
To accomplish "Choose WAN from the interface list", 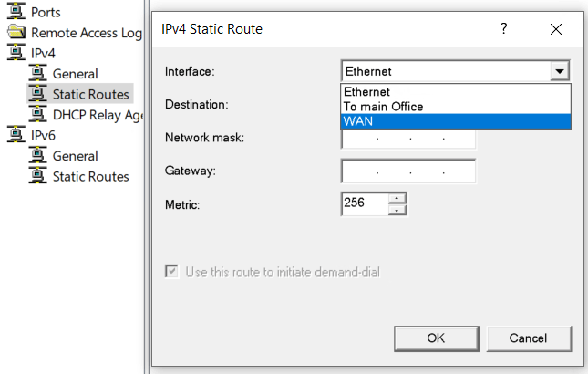I will [x=456, y=121].
